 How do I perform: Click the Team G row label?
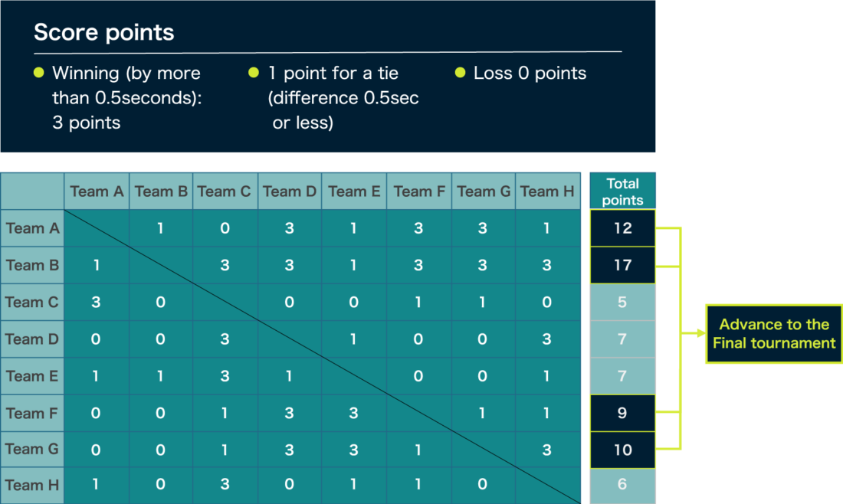coord(32,450)
